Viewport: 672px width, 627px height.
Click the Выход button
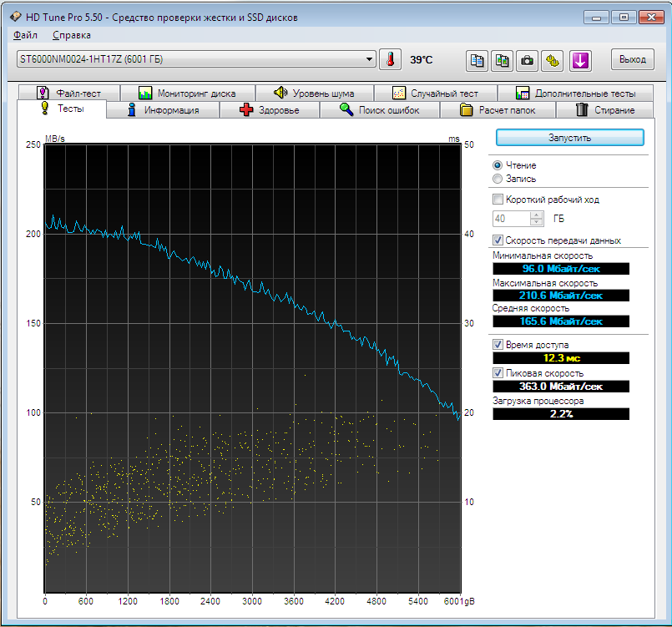633,59
